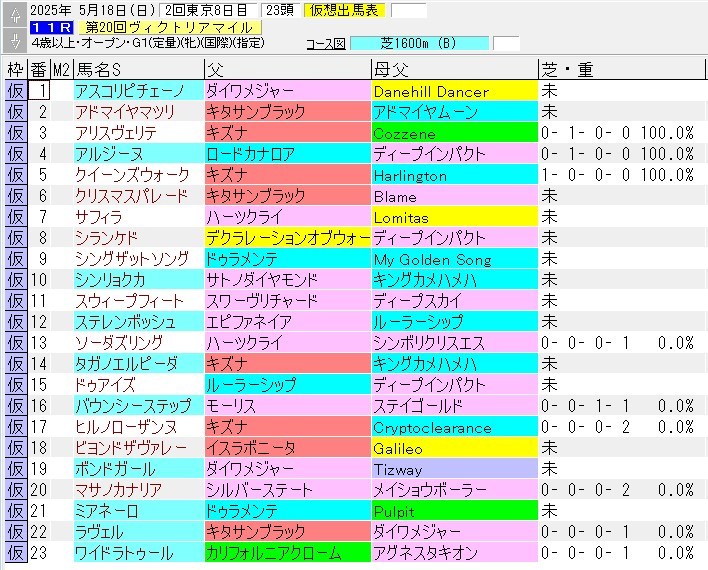Click the empty field next to 仮想出馬表
This screenshot has height=570, width=708.
coord(408,10)
